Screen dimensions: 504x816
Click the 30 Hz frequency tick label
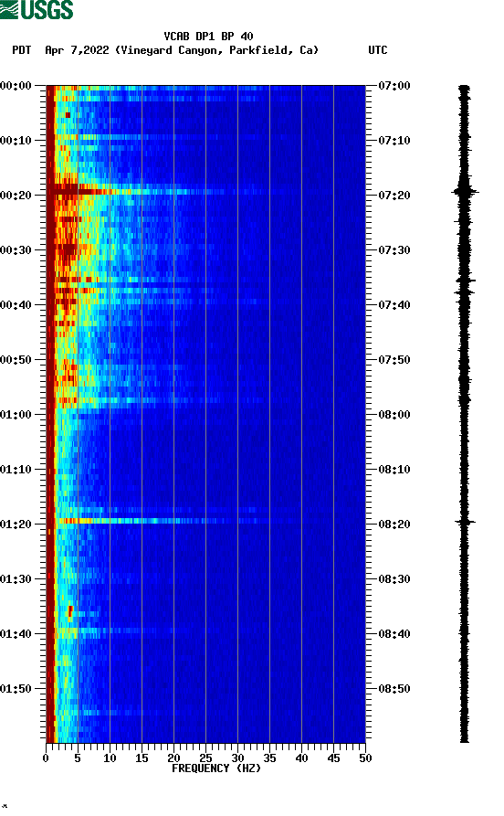click(237, 758)
